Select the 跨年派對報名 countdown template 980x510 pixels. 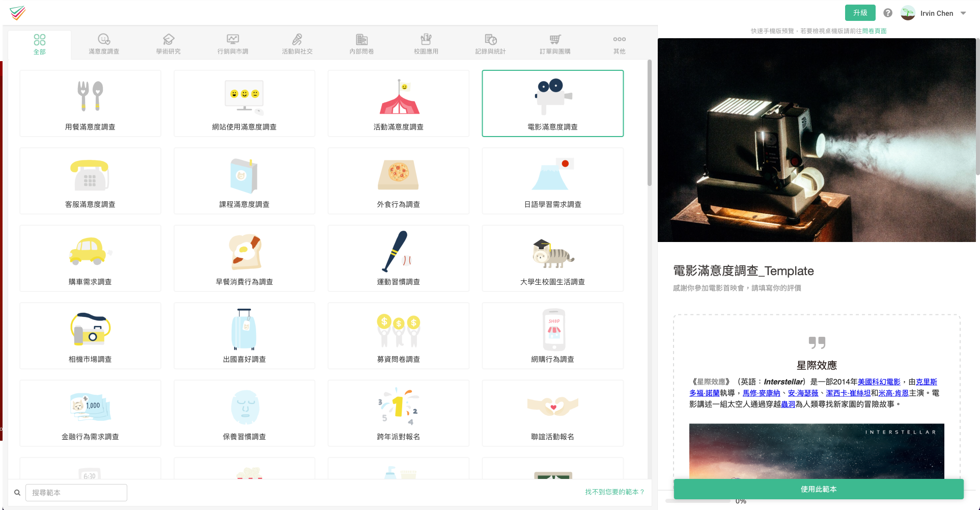pos(398,413)
